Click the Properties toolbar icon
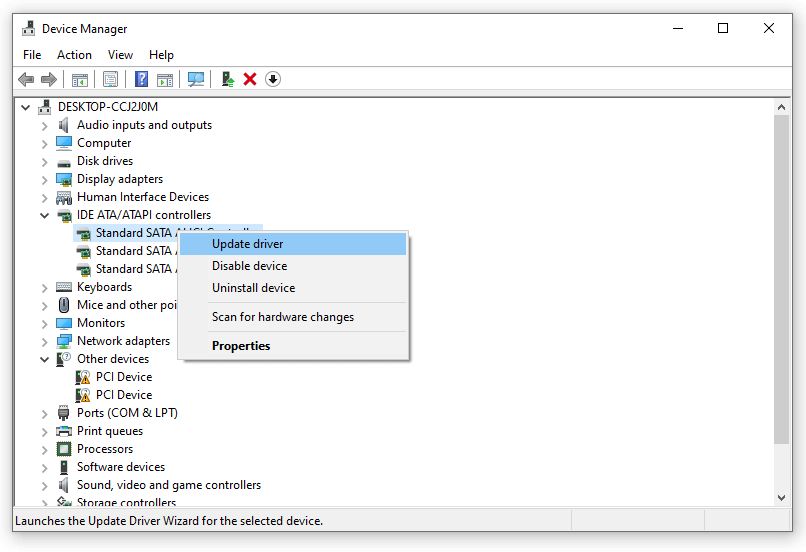Screen dimensions: 806x552 [x=111, y=79]
